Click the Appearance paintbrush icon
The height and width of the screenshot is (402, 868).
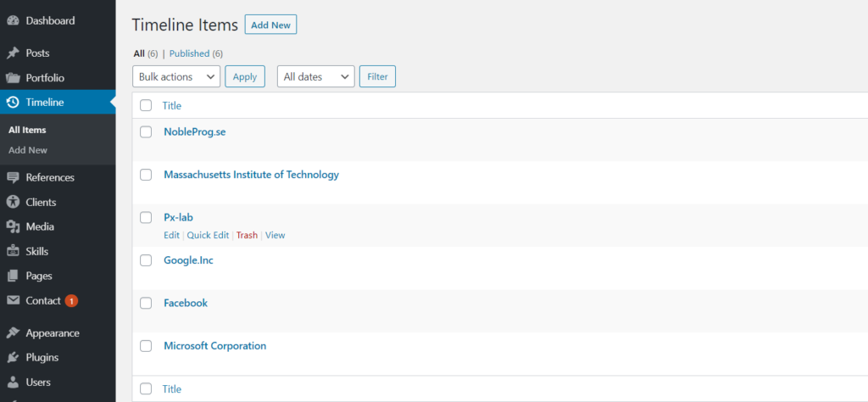point(13,333)
